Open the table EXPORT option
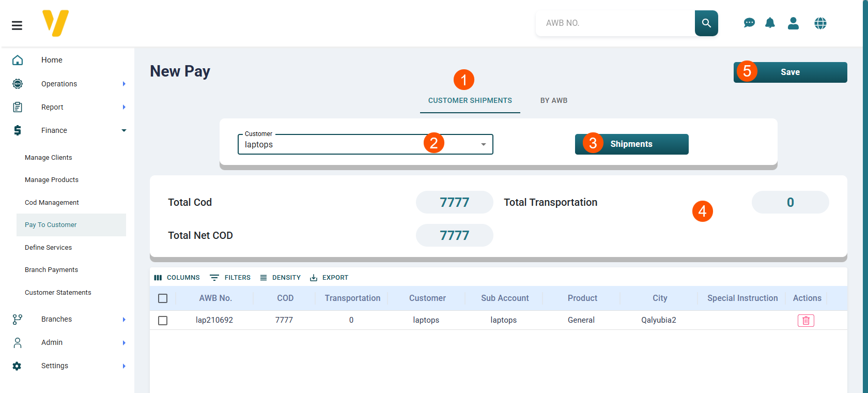 point(329,278)
